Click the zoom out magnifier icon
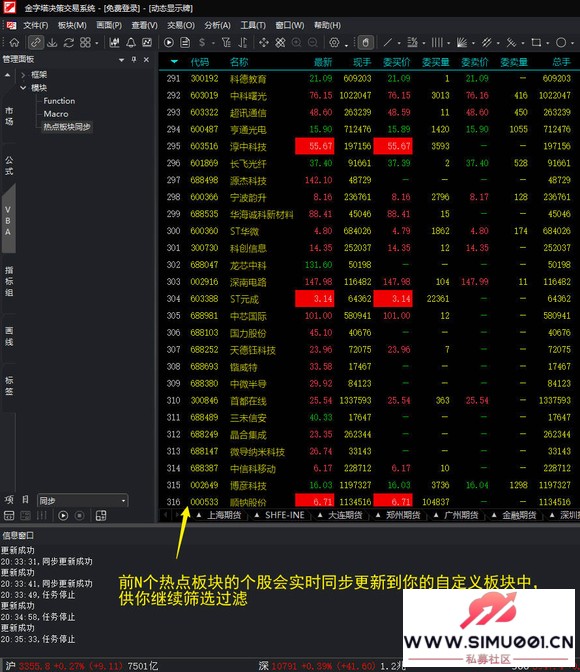 pyautogui.click(x=313, y=42)
